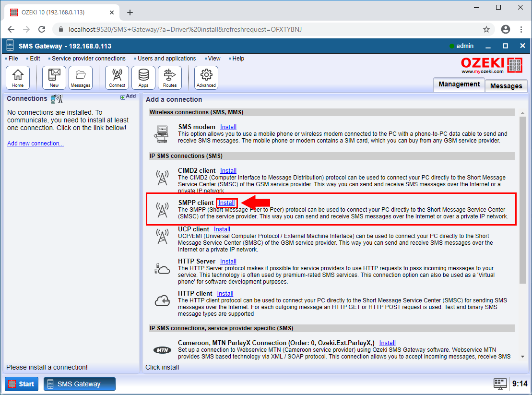Screen dimensions: 532x395
Task: Open the Messages folder toolbar icon
Action: click(x=81, y=78)
